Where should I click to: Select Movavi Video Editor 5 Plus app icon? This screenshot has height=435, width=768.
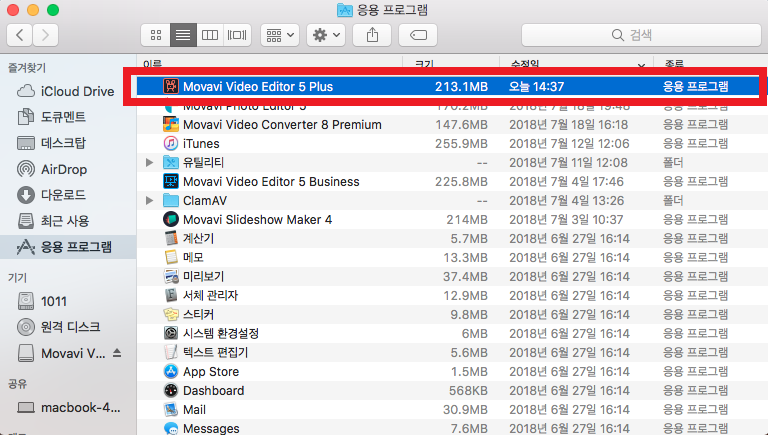coord(170,87)
